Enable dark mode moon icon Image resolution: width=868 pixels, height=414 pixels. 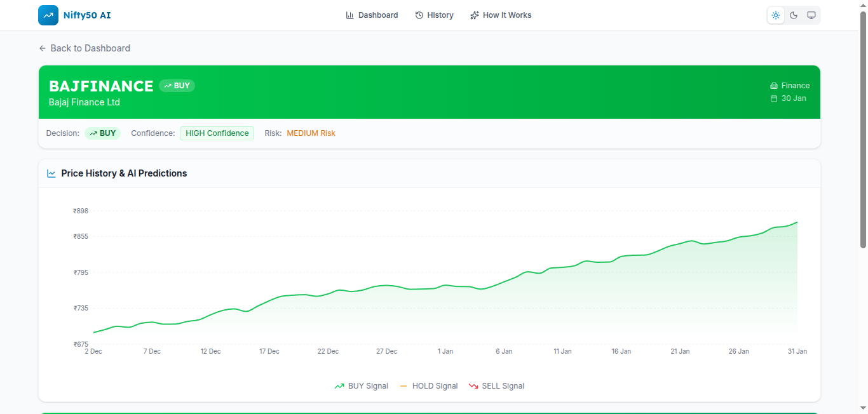point(794,15)
